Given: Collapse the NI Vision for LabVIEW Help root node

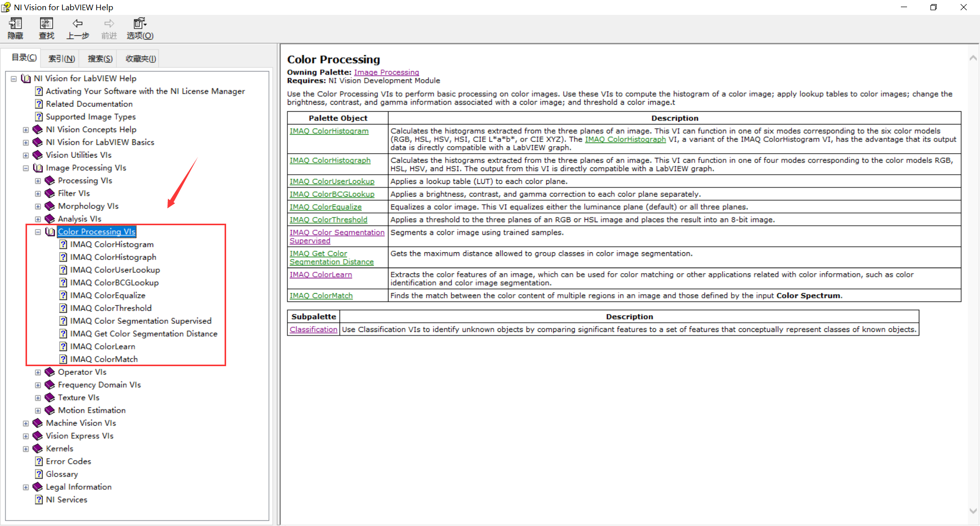Looking at the screenshot, I should 14,79.
